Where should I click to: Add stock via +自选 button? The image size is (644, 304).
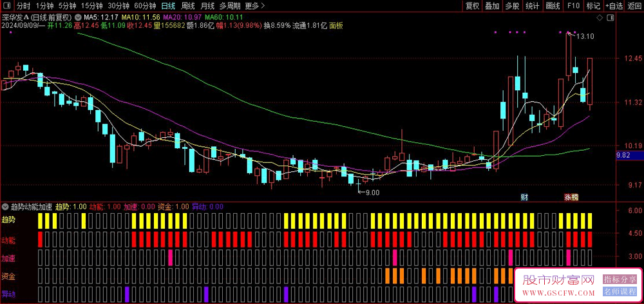(614, 6)
